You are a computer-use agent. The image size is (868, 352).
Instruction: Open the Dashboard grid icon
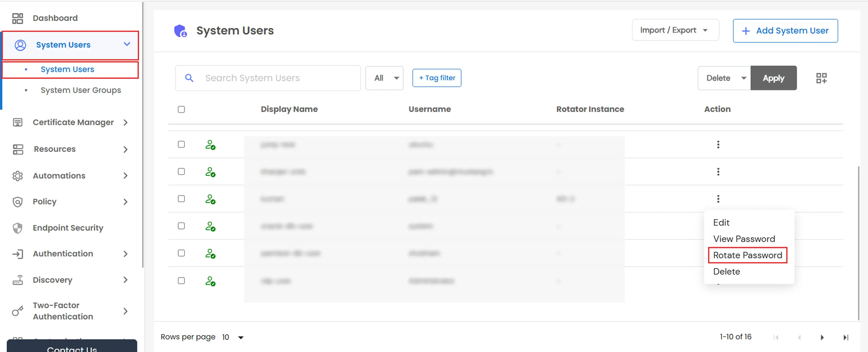point(17,18)
